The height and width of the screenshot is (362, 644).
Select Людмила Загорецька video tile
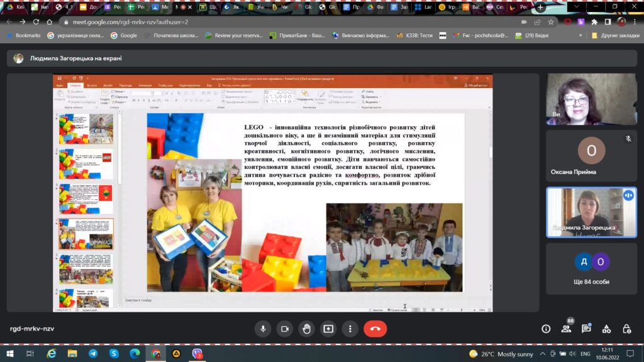[x=591, y=212]
